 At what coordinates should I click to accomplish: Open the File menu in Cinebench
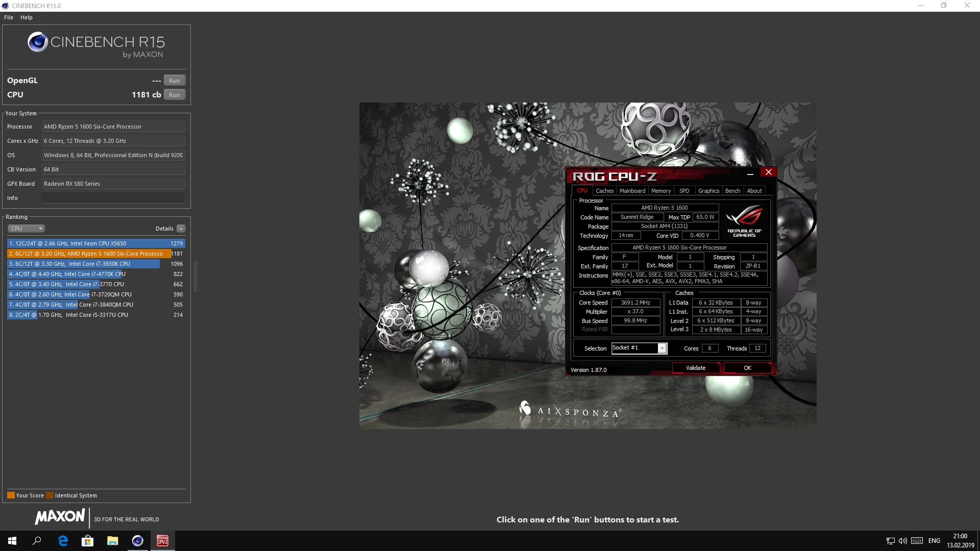8,17
